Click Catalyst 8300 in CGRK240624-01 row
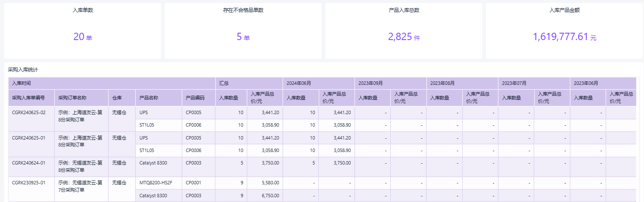The width and height of the screenshot is (644, 202). tap(153, 163)
